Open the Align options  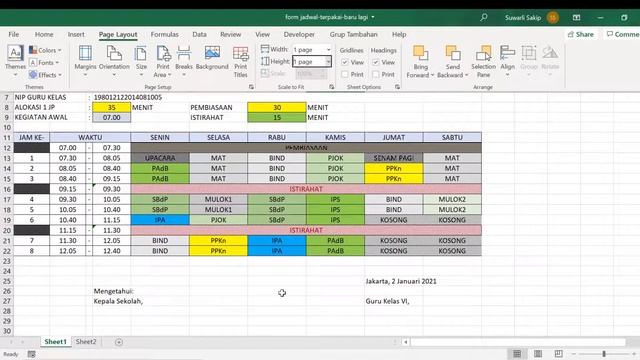tap(507, 61)
